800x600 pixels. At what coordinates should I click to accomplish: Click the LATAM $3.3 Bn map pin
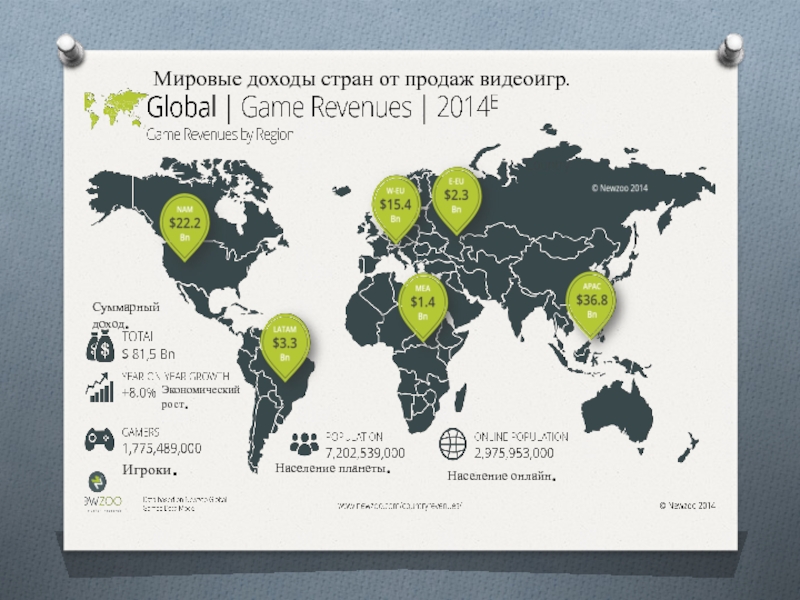pyautogui.click(x=285, y=345)
